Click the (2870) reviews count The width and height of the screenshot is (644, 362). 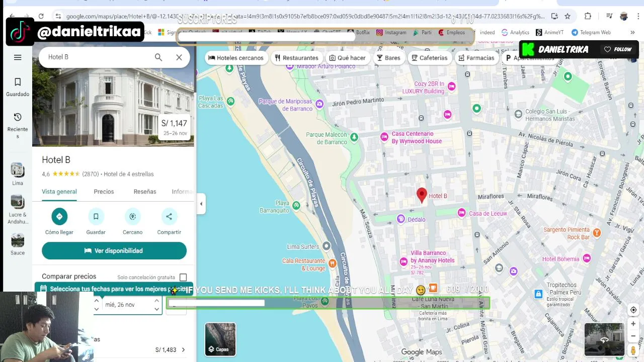pos(91,174)
